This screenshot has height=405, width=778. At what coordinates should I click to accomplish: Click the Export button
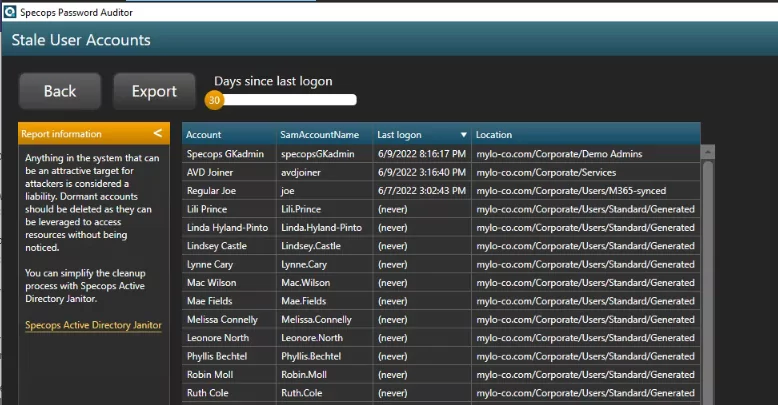pyautogui.click(x=154, y=91)
